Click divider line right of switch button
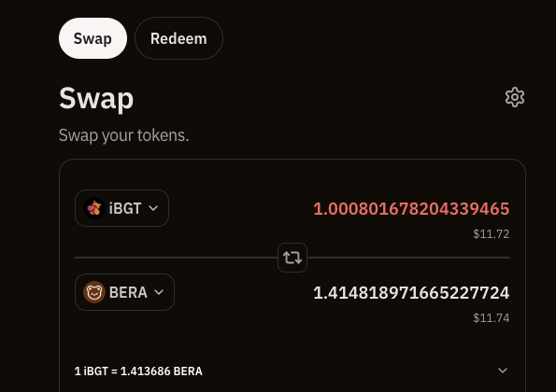The width and height of the screenshot is (556, 392). pyautogui.click(x=408, y=258)
